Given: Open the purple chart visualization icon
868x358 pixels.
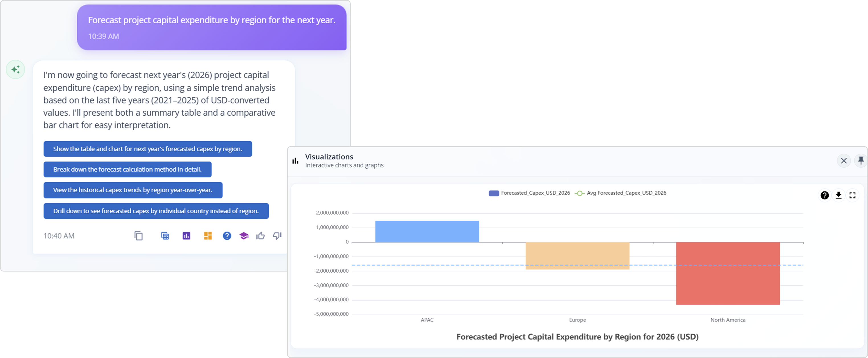Looking at the screenshot, I should tap(186, 236).
